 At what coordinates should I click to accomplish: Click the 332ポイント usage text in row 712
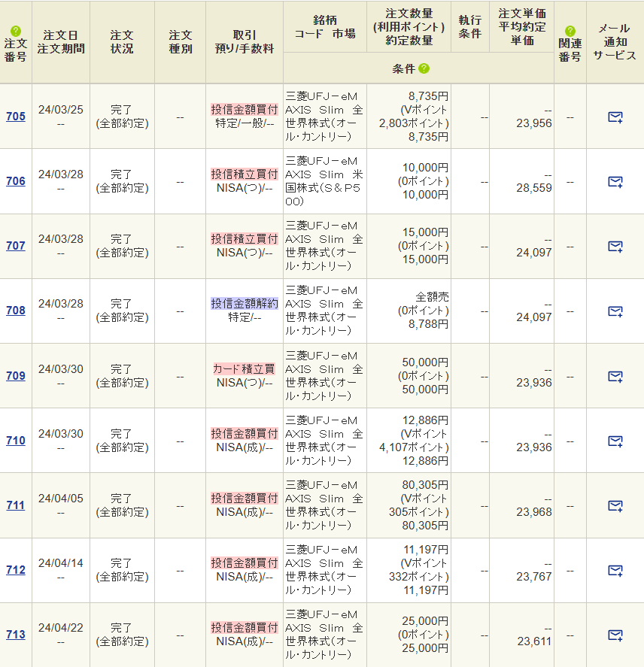[419, 577]
